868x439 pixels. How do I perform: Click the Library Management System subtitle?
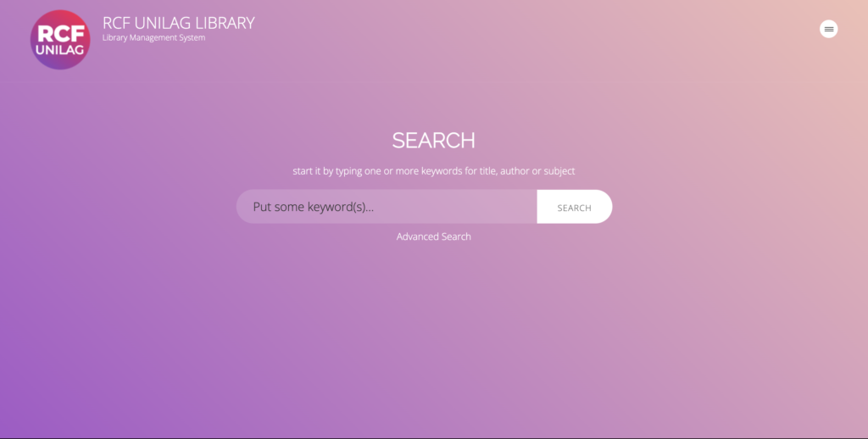click(x=153, y=37)
